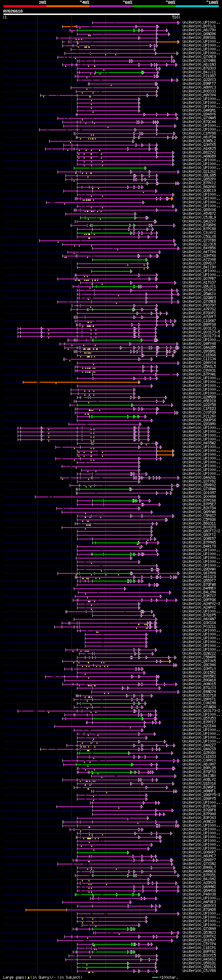Select the UniRef100_A9V3V4 label

click(x=199, y=96)
